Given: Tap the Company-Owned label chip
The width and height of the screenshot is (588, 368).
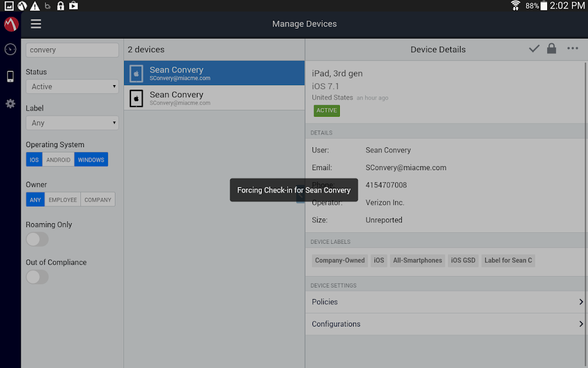Looking at the screenshot, I should pos(340,260).
